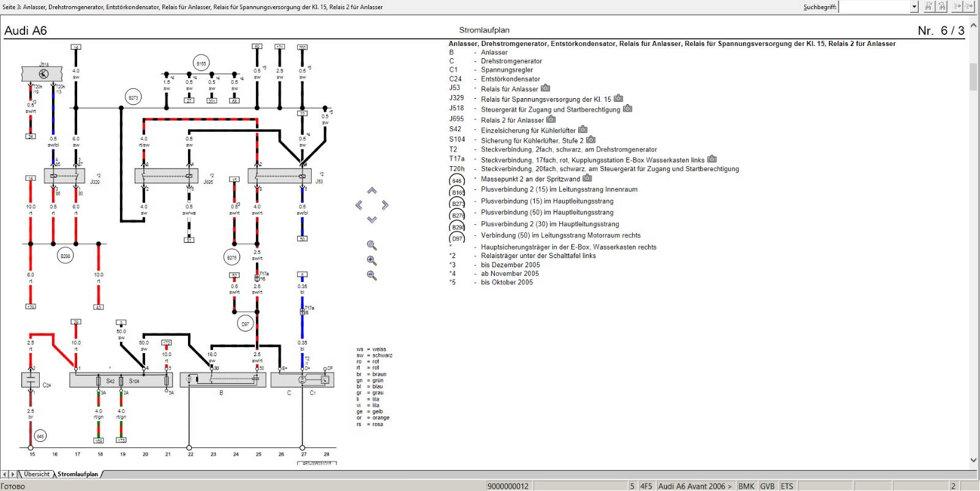The height and width of the screenshot is (491, 980).
Task: Click 'Audi A6' heading text
Action: [25, 31]
